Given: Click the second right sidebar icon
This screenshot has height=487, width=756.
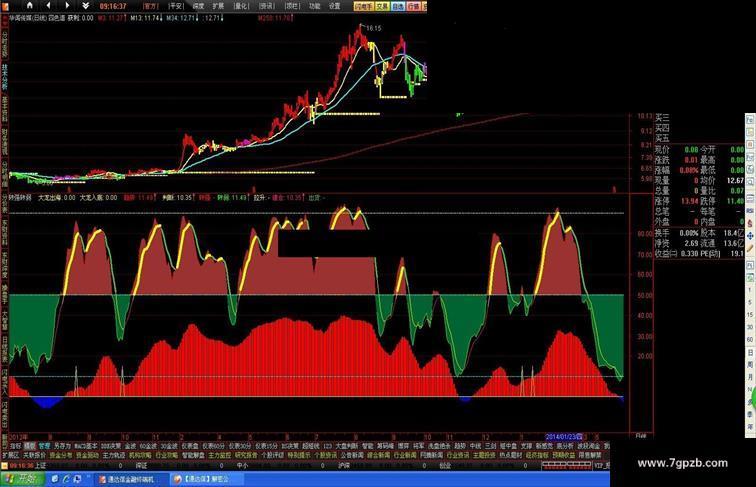Looking at the screenshot, I should click(750, 133).
